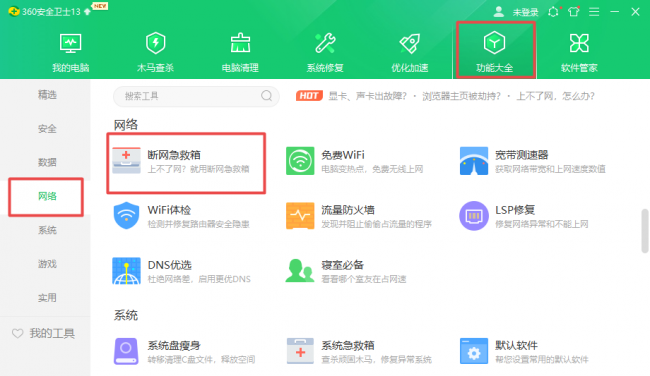Click the user avatar icon
This screenshot has width=650, height=376.
tap(499, 12)
